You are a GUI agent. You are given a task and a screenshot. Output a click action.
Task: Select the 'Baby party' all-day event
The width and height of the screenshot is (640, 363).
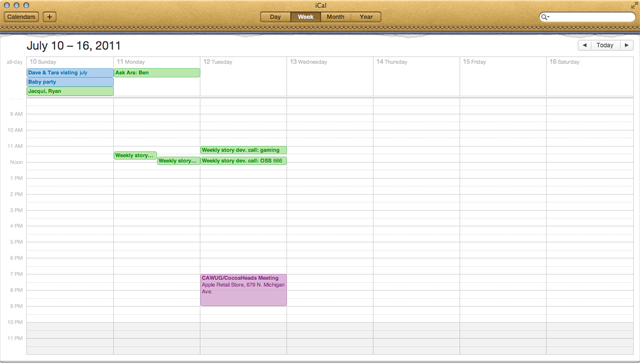pyautogui.click(x=70, y=82)
